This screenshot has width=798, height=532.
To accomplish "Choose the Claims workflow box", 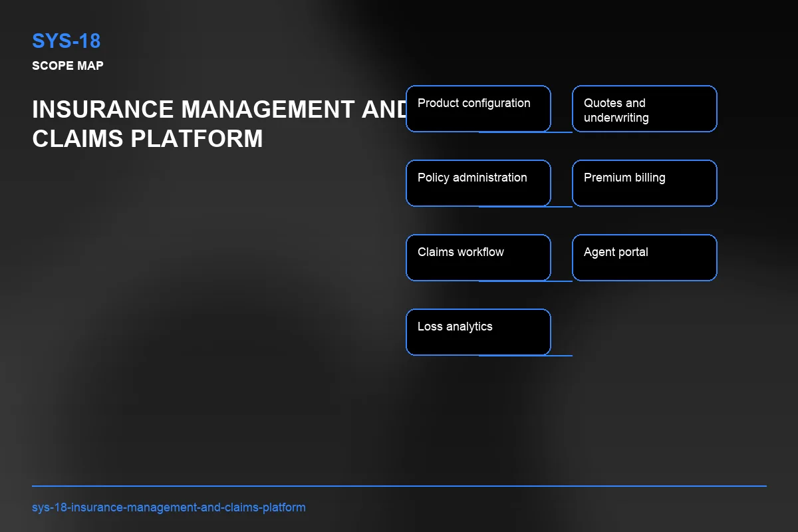I will (x=478, y=257).
